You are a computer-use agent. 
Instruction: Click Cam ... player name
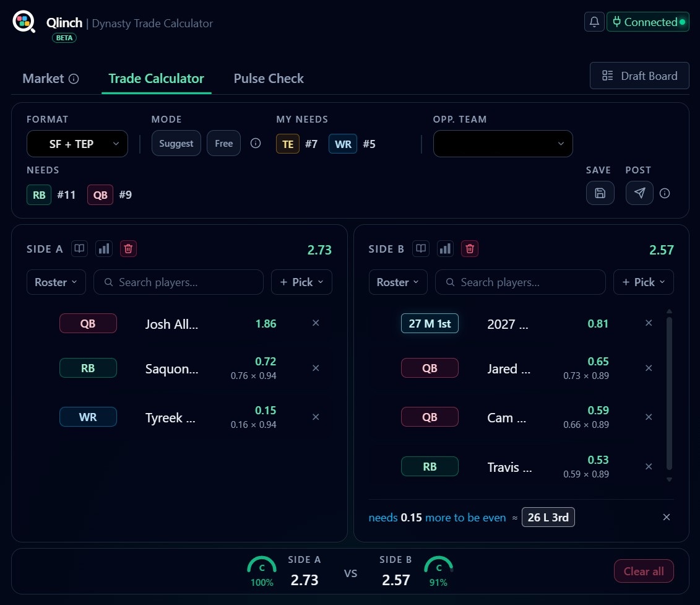point(507,418)
